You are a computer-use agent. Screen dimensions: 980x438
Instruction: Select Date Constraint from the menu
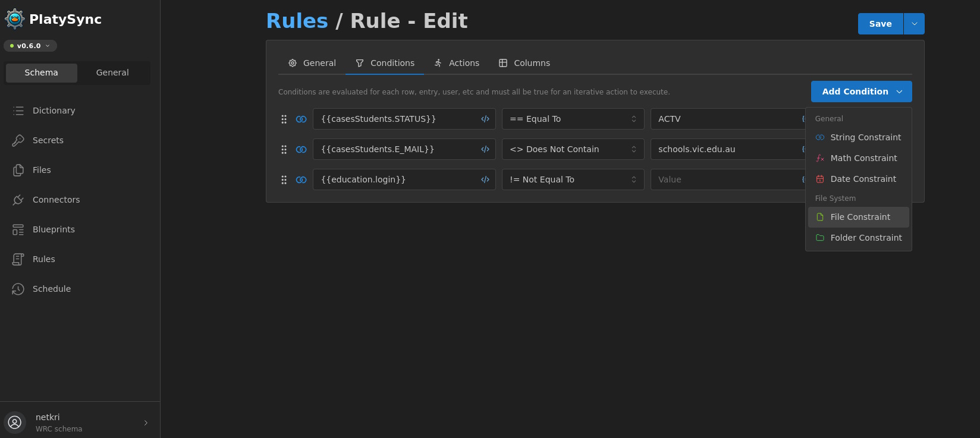tap(859, 179)
